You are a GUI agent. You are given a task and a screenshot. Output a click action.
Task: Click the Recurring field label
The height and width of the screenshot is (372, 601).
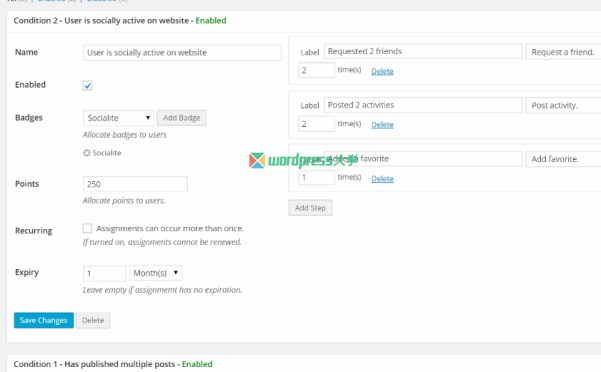pyautogui.click(x=34, y=231)
